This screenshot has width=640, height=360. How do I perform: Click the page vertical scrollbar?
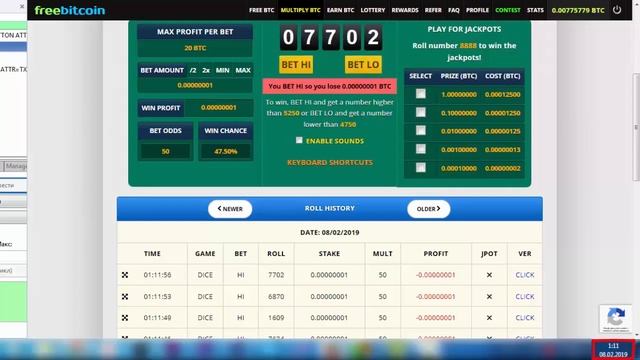636,127
